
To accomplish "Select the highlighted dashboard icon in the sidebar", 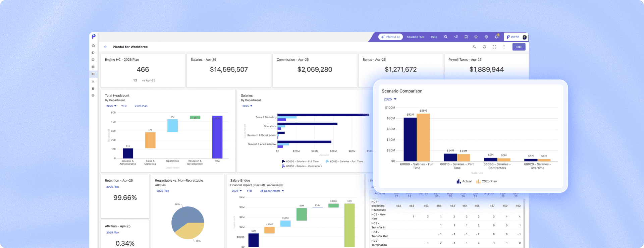I will 93,74.
